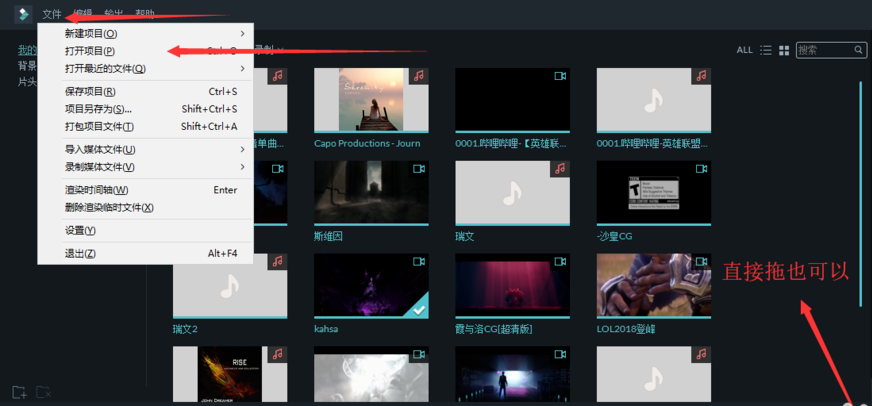Click video camera badge on 霞与洛CG clip

pos(560,262)
